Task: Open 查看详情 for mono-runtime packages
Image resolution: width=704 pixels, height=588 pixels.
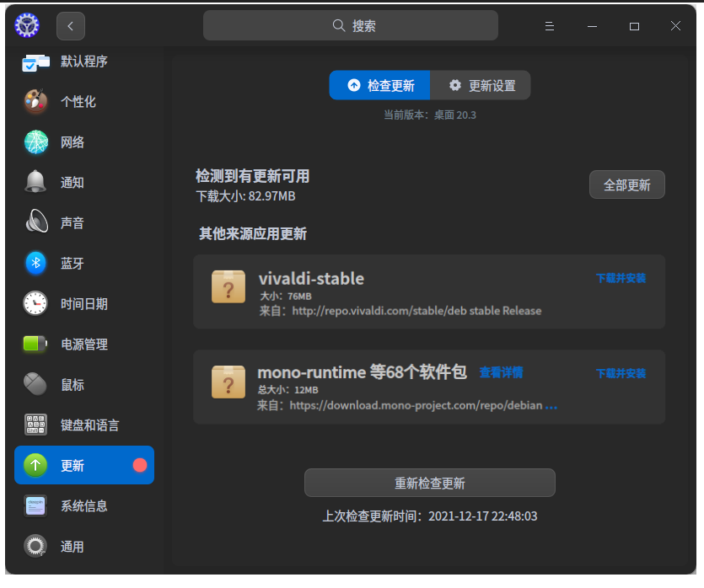Action: 501,372
